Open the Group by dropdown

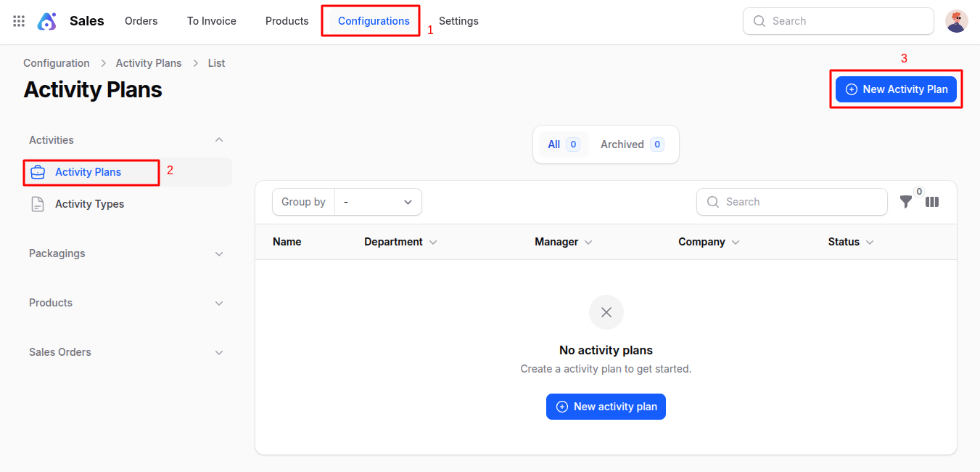pos(377,202)
